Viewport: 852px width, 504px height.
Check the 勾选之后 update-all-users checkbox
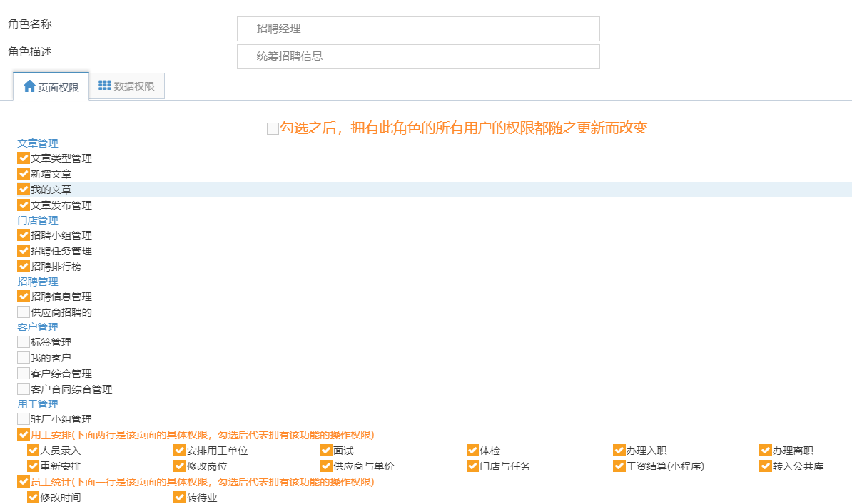click(272, 128)
